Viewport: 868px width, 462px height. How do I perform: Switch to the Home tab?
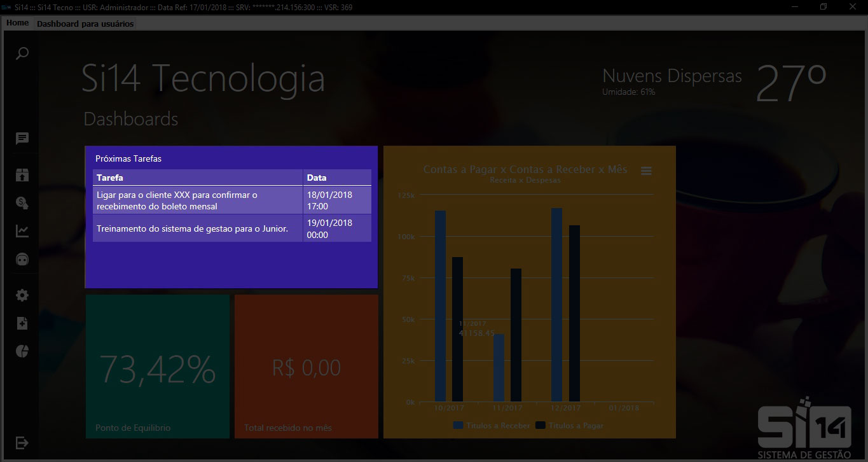(18, 23)
